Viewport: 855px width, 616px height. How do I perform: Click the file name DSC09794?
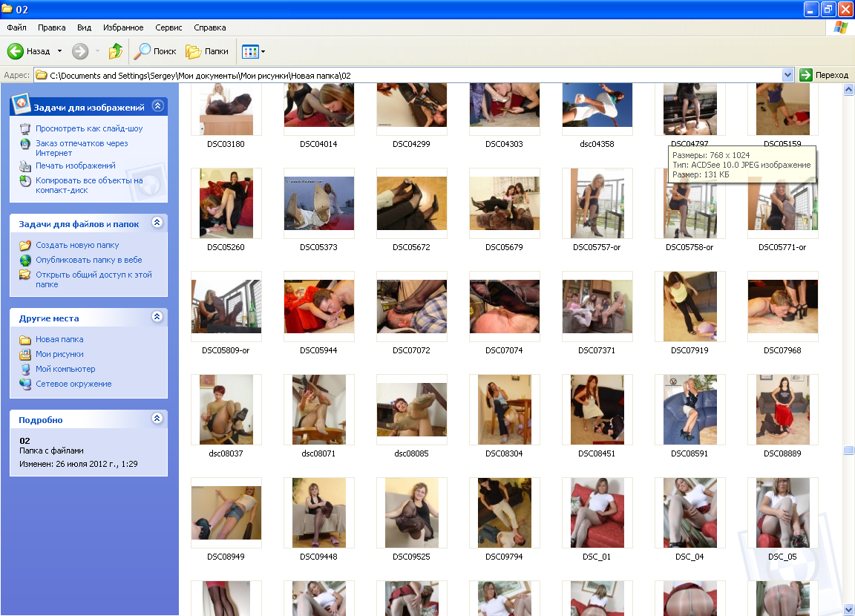point(505,557)
